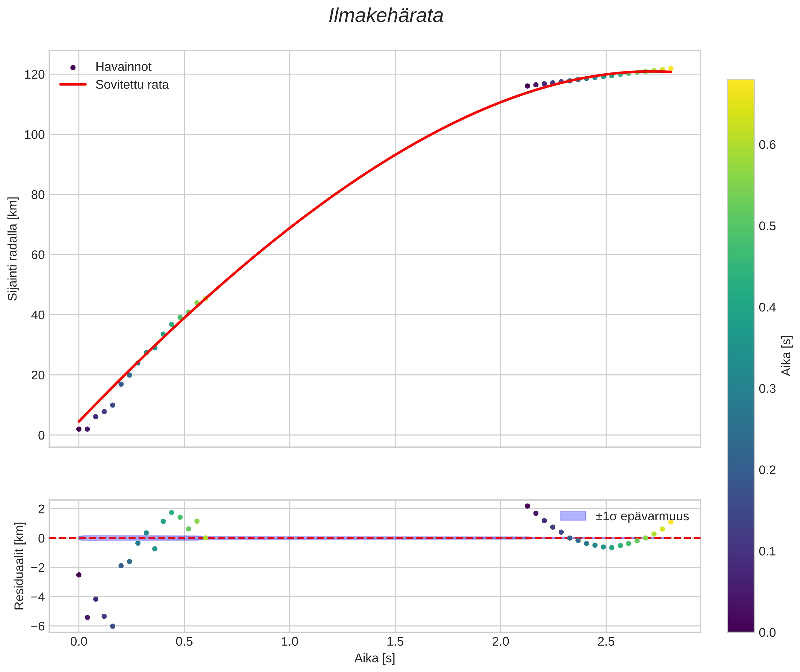Click the Residuaalit [km] axis label
Screen dimensions: 800x672
pyautogui.click(x=19, y=566)
